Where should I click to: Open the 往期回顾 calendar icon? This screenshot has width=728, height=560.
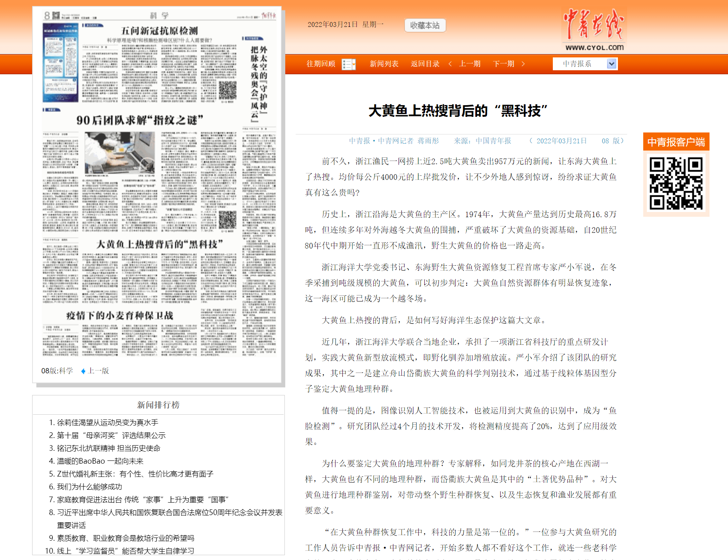349,64
